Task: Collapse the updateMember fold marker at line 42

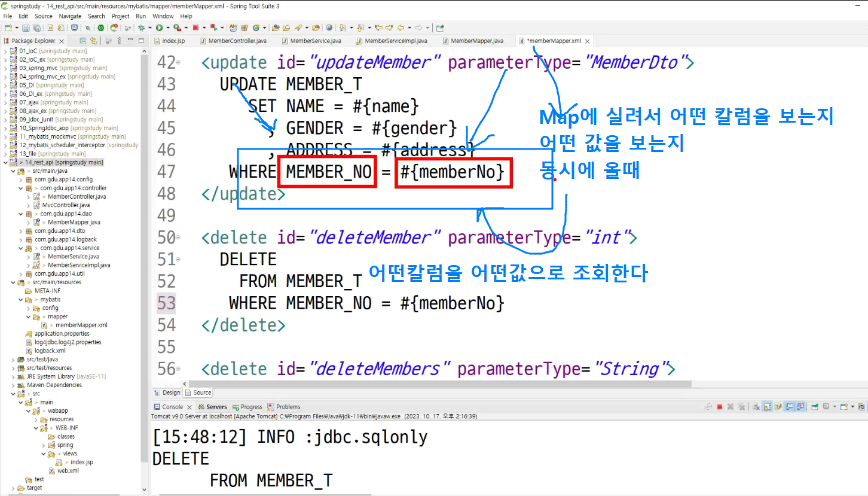Action: [x=179, y=63]
